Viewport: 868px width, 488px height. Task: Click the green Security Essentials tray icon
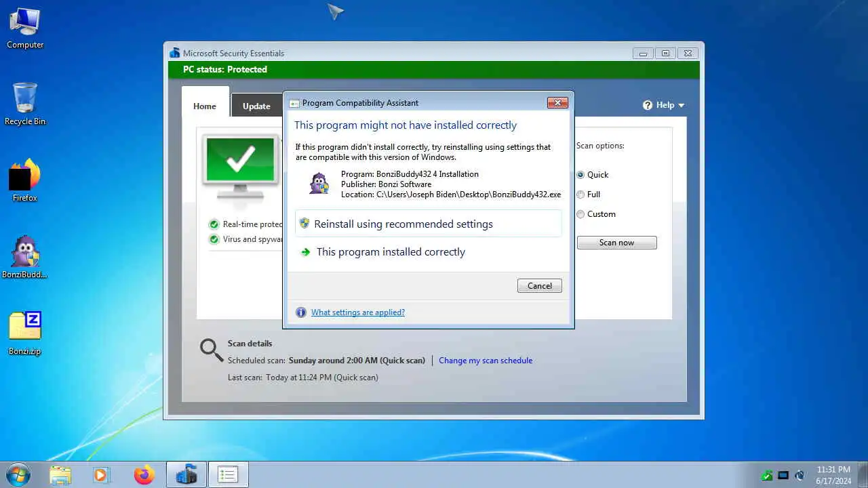767,476
